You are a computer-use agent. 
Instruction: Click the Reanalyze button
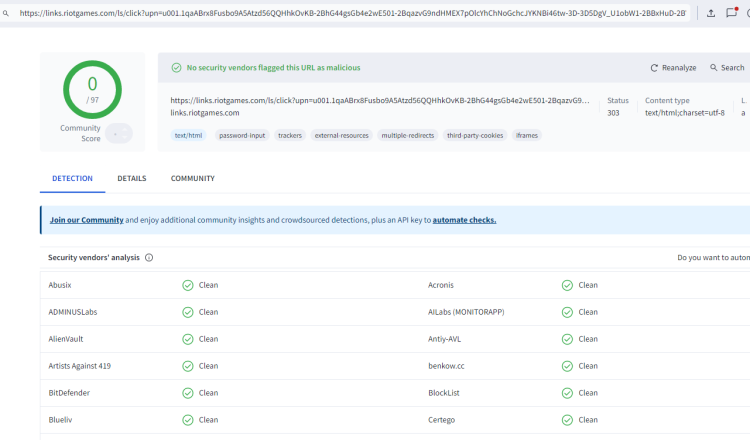click(x=673, y=68)
